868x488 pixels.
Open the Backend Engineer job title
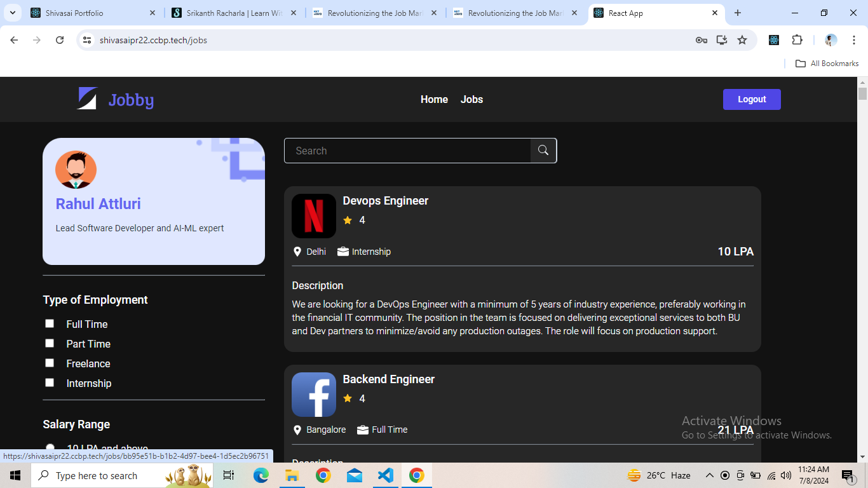pyautogui.click(x=389, y=379)
